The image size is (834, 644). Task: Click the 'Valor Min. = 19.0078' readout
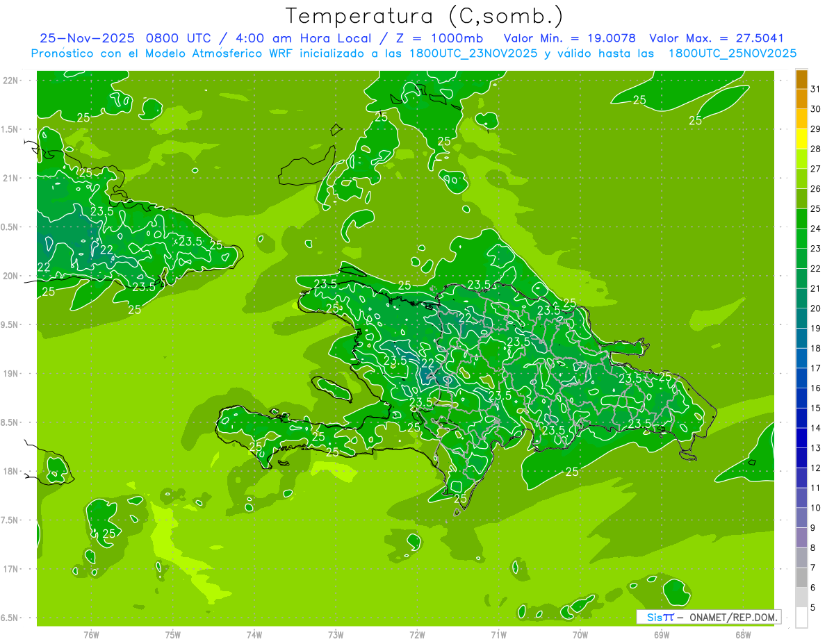[x=570, y=39]
